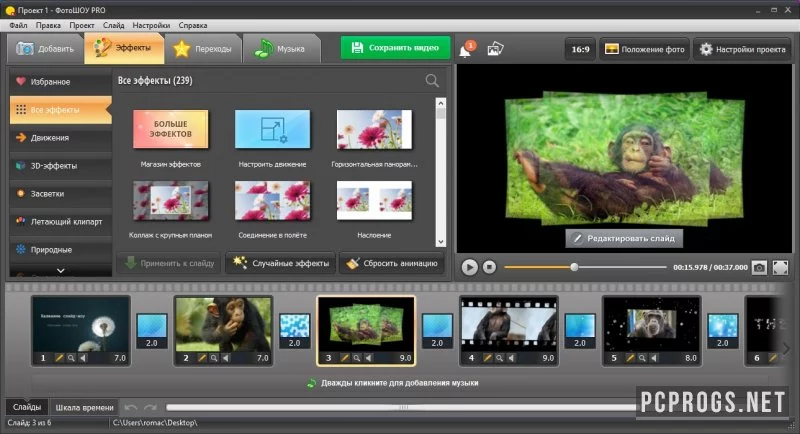Open the photo gallery icon beside the bell
This screenshot has height=434, width=800.
495,49
